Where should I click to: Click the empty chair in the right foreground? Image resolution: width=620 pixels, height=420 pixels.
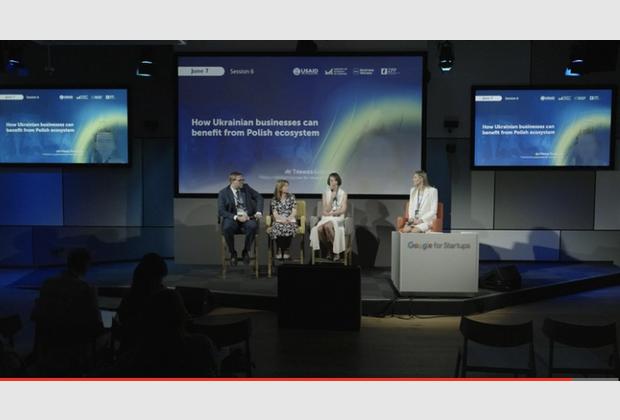click(496, 345)
